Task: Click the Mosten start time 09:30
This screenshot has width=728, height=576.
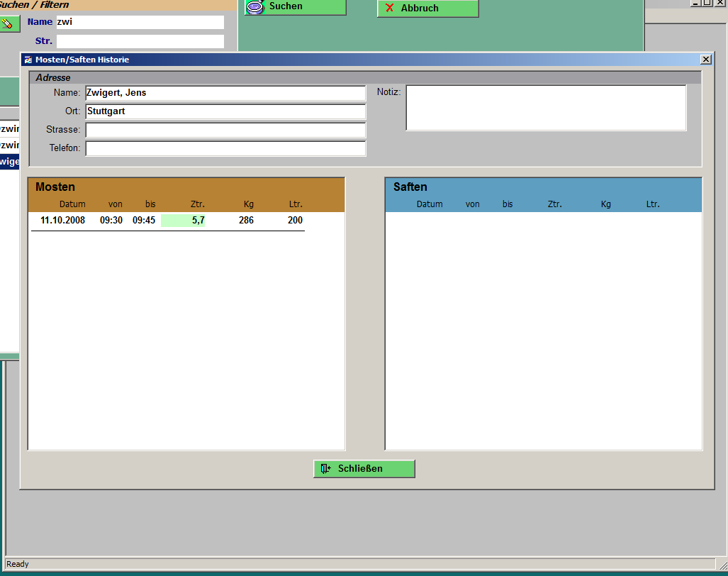Action: (x=111, y=221)
